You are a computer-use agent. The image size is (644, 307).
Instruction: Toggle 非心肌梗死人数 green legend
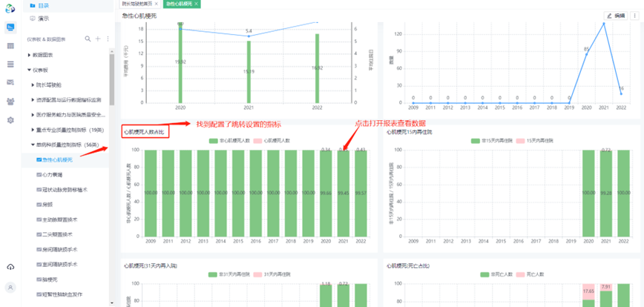pos(229,141)
